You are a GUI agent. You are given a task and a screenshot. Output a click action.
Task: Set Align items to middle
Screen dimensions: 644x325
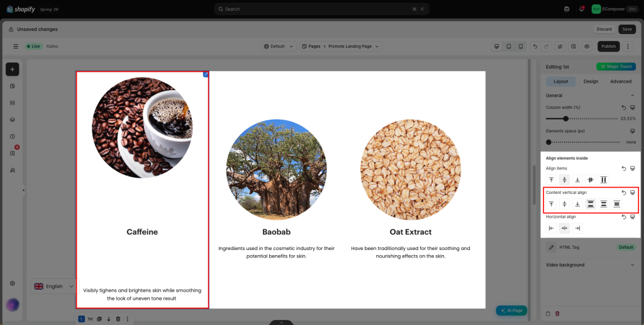(564, 180)
